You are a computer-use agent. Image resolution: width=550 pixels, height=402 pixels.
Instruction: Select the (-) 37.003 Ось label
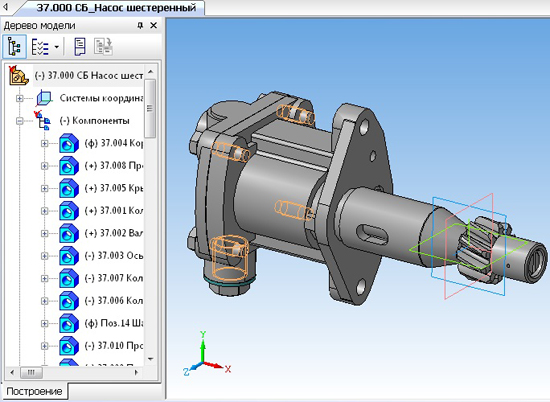[114, 256]
